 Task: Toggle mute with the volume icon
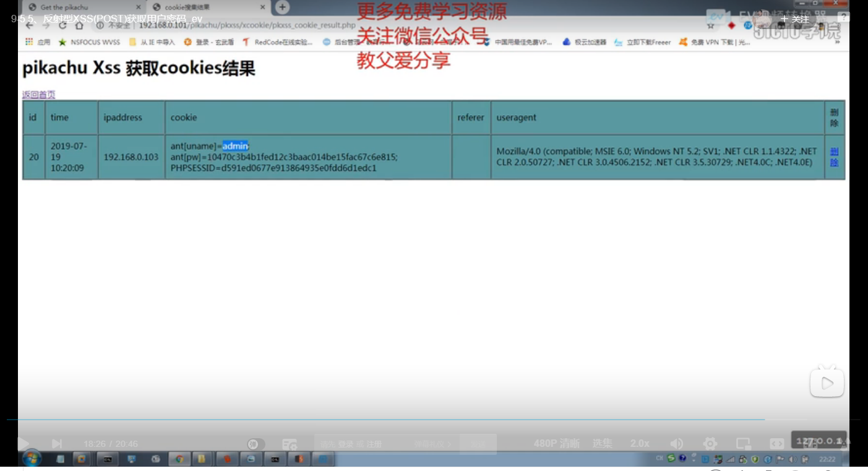(x=676, y=443)
